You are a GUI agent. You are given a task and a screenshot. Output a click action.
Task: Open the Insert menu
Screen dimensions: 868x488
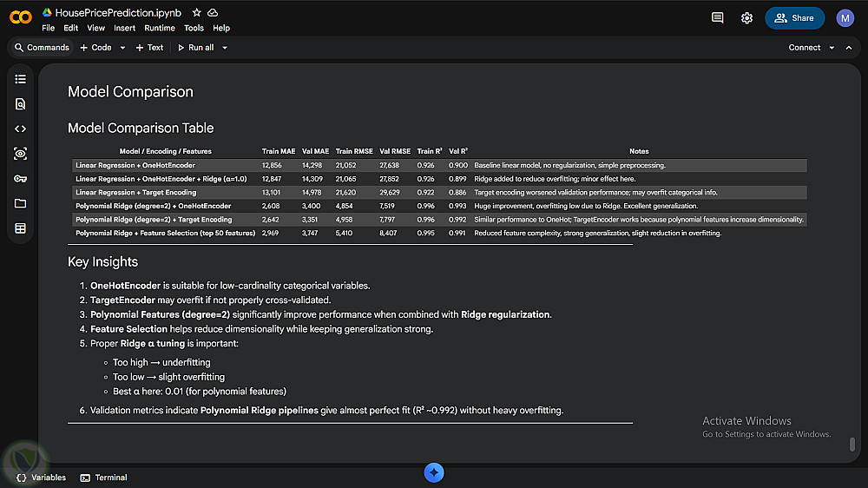pos(124,28)
